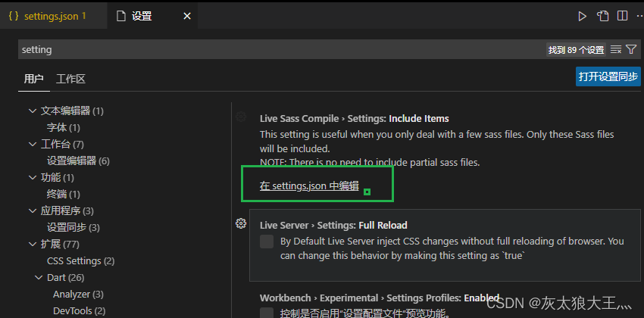Click the split editor icon
The height and width of the screenshot is (318, 644).
622,16
